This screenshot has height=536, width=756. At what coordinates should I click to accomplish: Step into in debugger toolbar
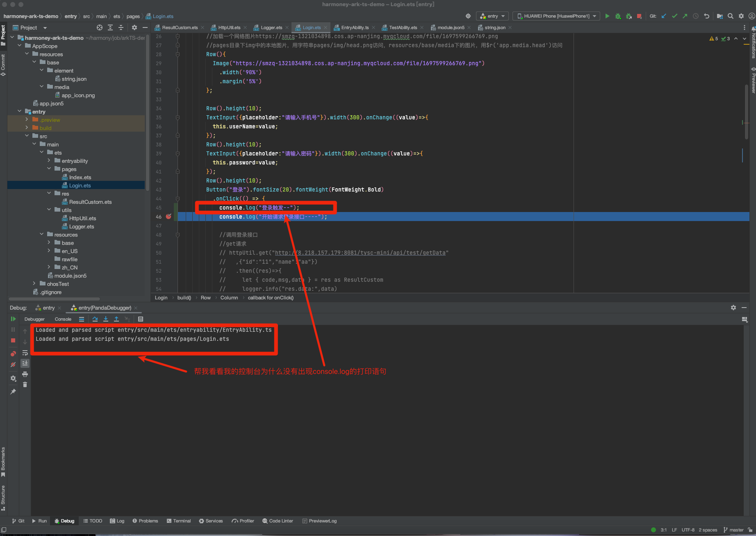pyautogui.click(x=106, y=319)
